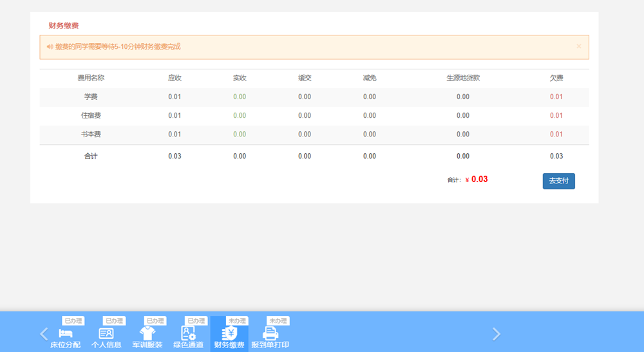Image resolution: width=644 pixels, height=352 pixels.
Task: Select the 书本费 row name
Action: pos(91,134)
